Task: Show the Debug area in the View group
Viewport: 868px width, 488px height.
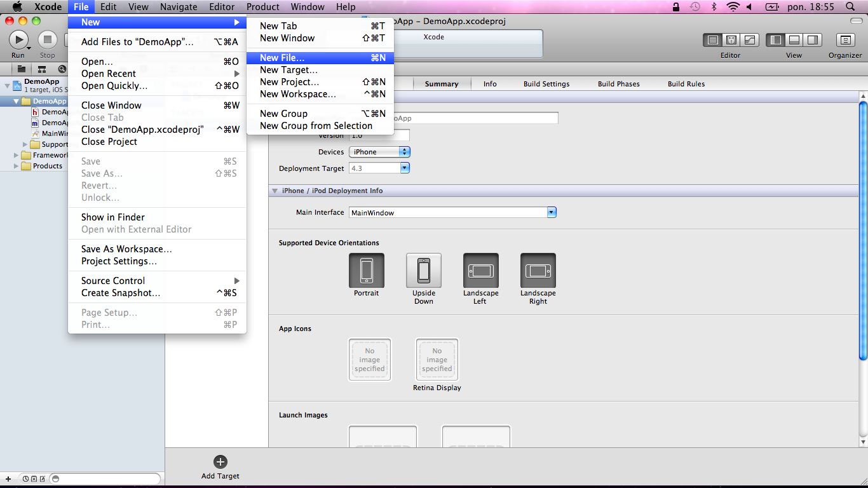Action: click(794, 40)
